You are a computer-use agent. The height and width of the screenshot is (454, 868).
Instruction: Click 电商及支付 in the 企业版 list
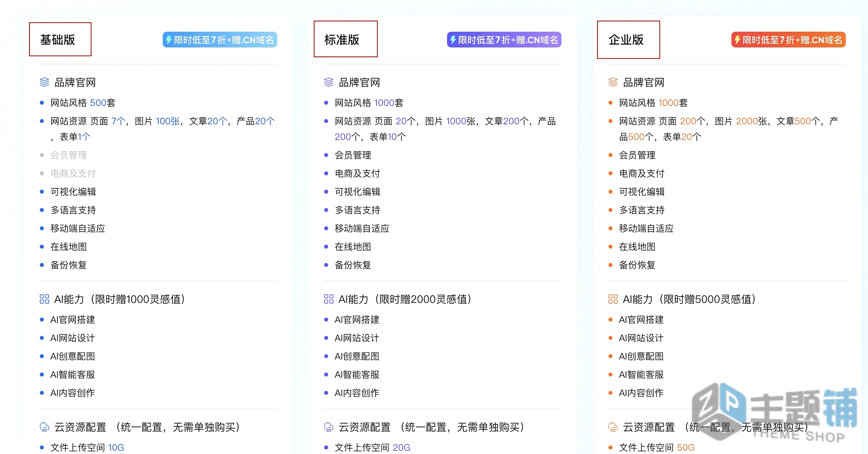click(x=642, y=173)
